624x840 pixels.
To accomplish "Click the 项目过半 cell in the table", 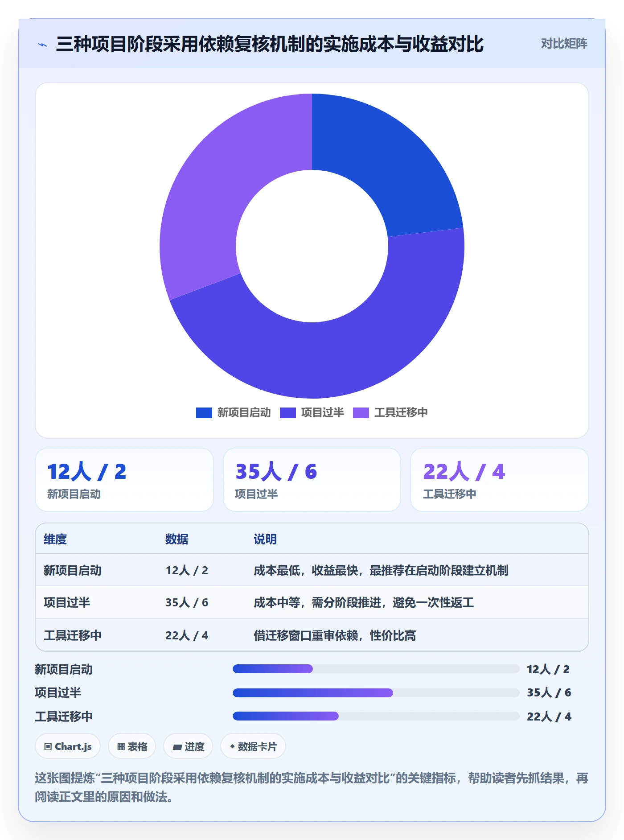I will tap(67, 602).
